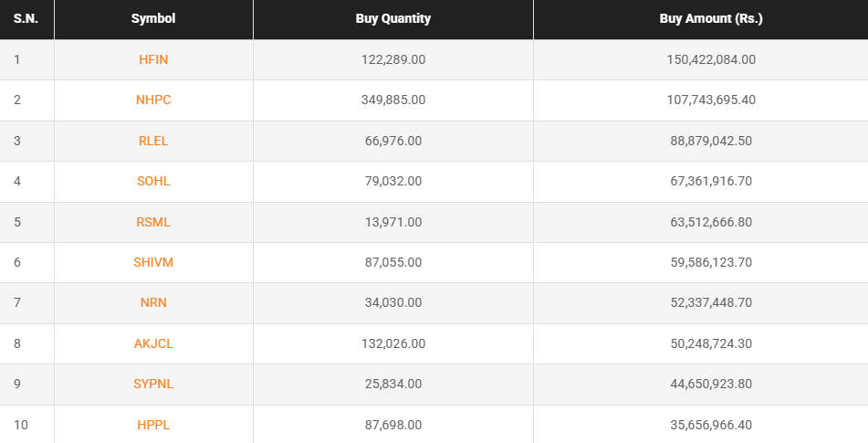Open the HPPL symbol link

pyautogui.click(x=153, y=425)
